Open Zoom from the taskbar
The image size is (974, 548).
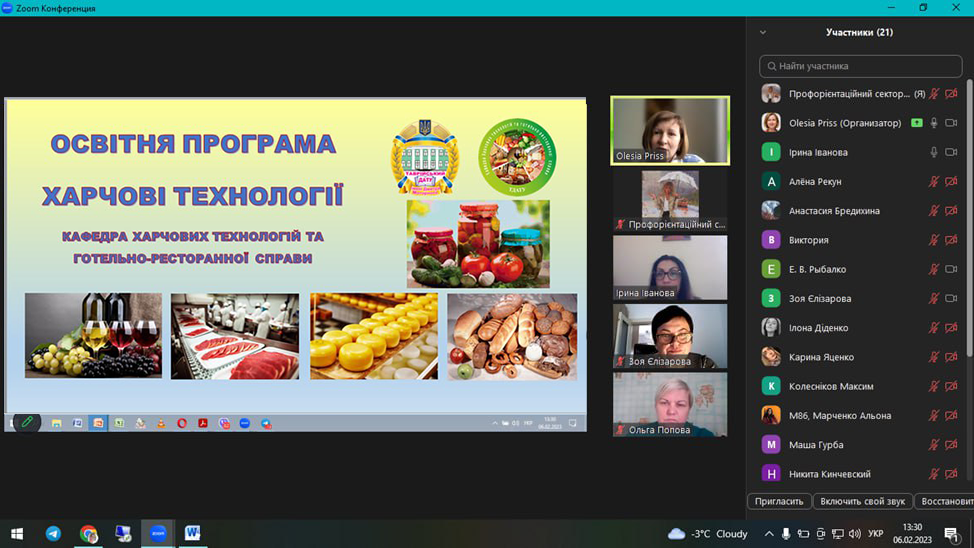pos(158,534)
